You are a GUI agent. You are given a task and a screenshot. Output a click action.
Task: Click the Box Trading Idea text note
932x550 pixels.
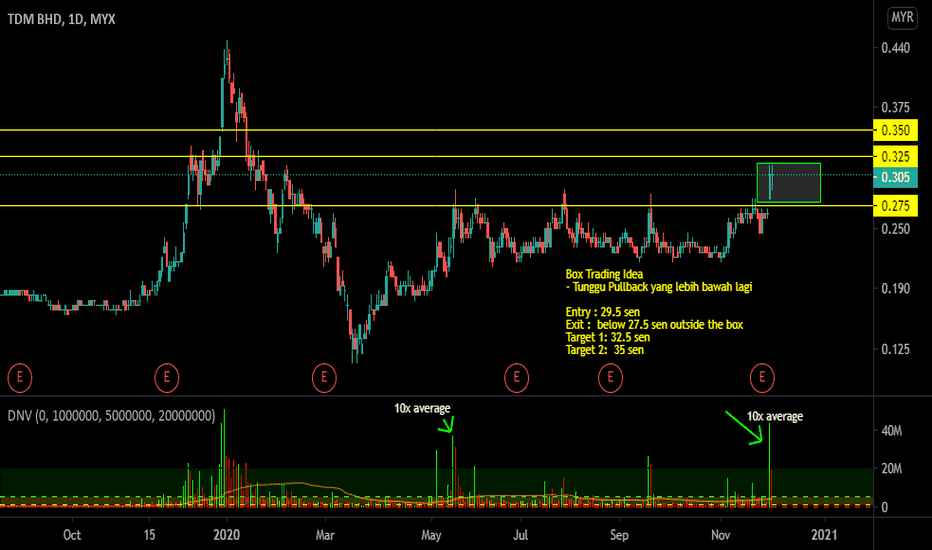[x=604, y=274]
